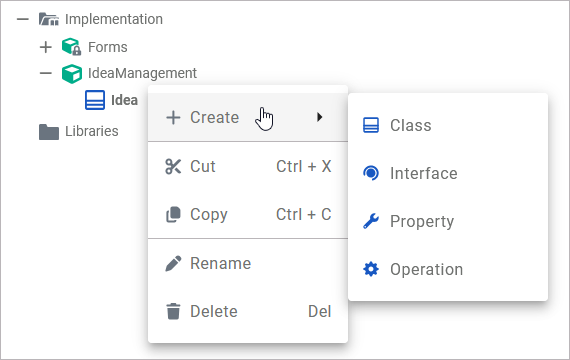
Task: Click the locked Forms package icon
Action: [x=71, y=47]
